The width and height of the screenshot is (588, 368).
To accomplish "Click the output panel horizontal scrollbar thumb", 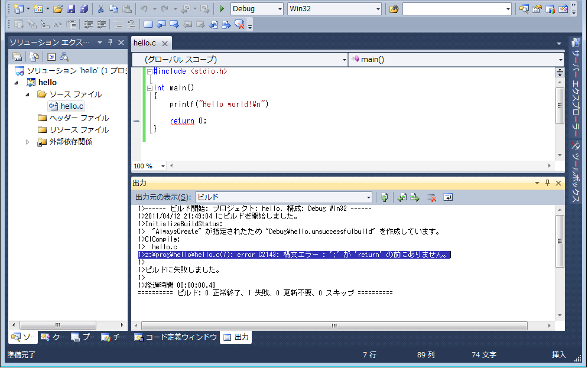I will pyautogui.click(x=334, y=325).
